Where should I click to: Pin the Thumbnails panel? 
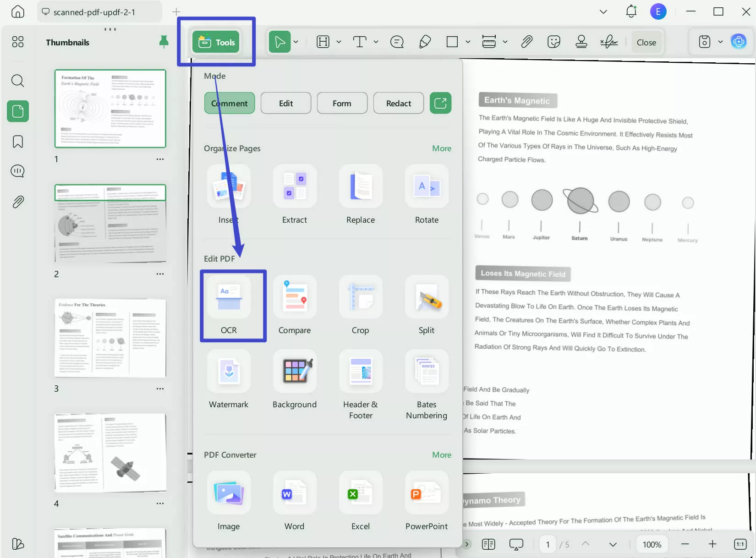pos(164,42)
